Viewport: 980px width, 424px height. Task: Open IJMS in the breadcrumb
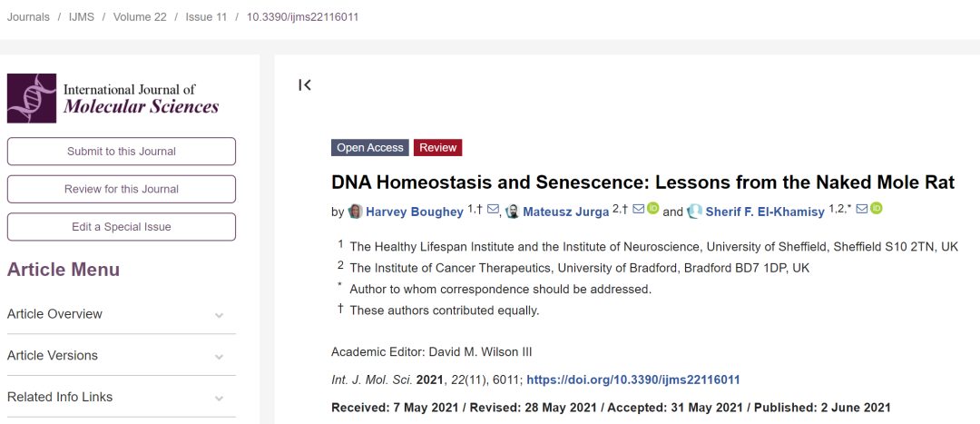click(82, 17)
